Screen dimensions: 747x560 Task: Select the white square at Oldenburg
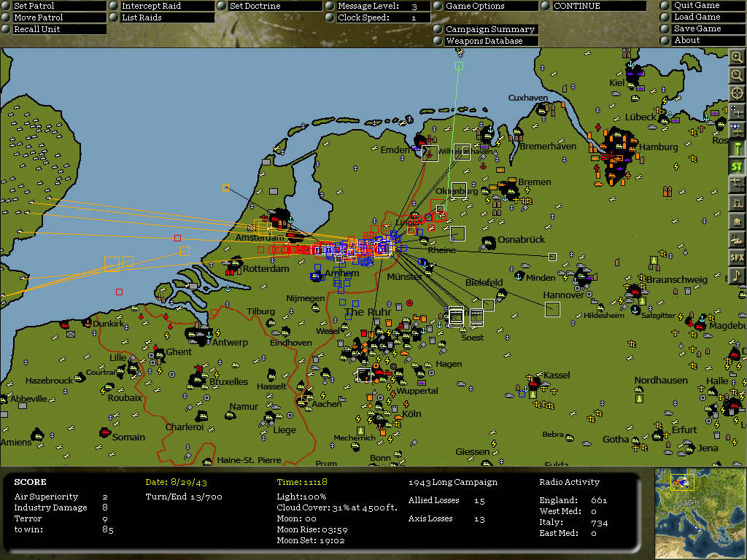[x=459, y=190]
